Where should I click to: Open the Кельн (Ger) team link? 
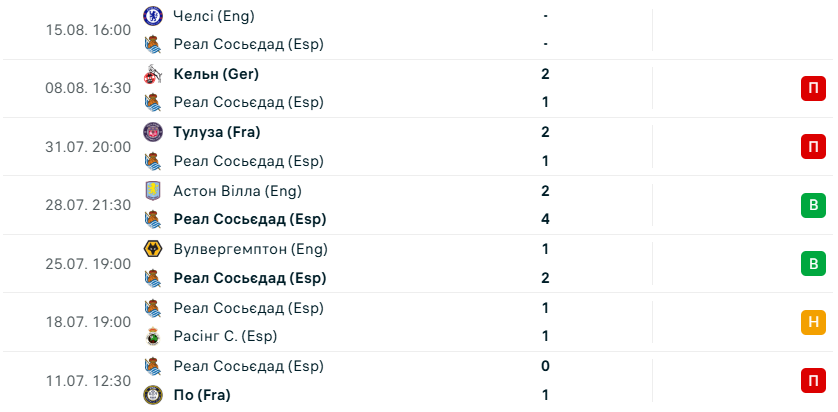(x=216, y=74)
